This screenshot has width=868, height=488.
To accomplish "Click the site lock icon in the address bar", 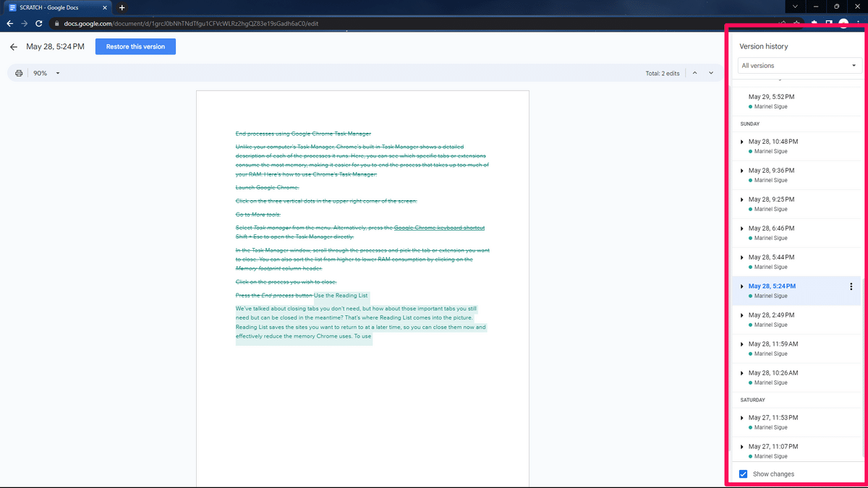I will click(x=59, y=23).
